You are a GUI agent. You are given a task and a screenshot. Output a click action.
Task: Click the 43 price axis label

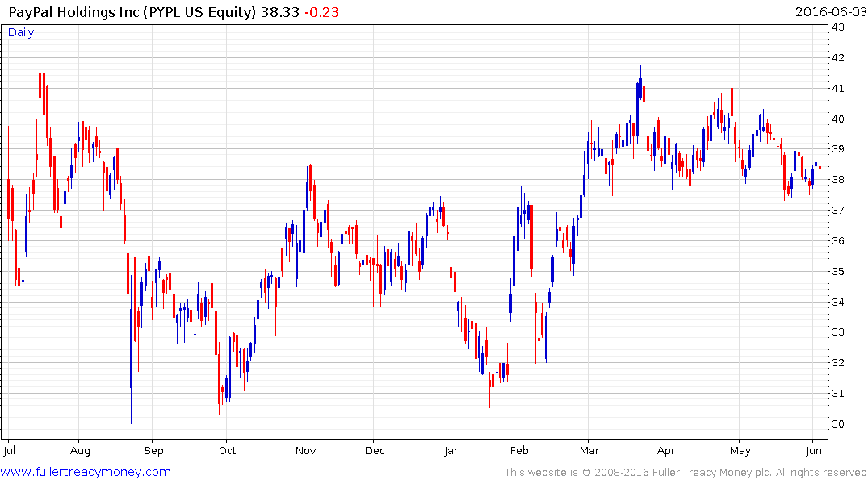tap(837, 27)
